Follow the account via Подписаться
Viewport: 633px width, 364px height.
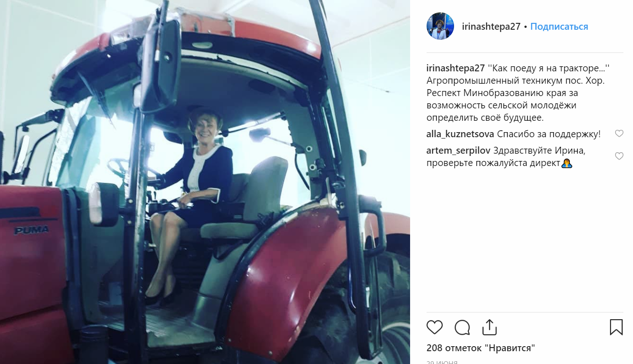pyautogui.click(x=559, y=27)
